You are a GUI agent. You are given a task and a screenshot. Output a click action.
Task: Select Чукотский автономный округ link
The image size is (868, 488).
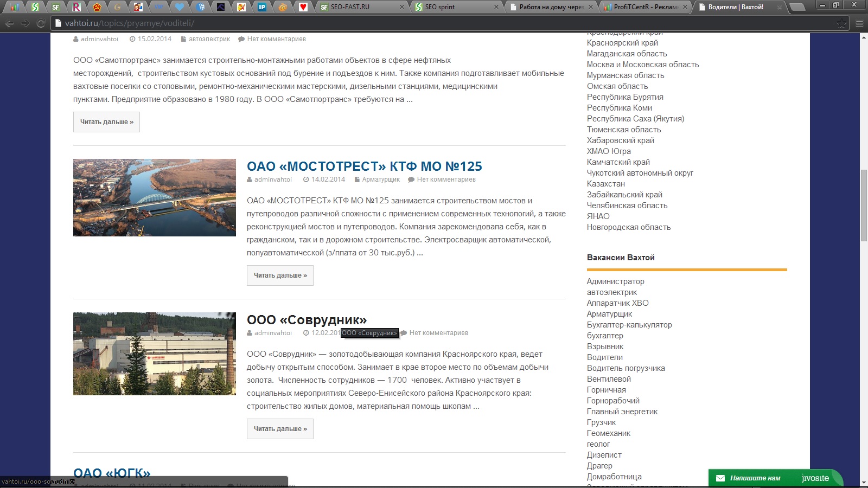click(x=640, y=173)
